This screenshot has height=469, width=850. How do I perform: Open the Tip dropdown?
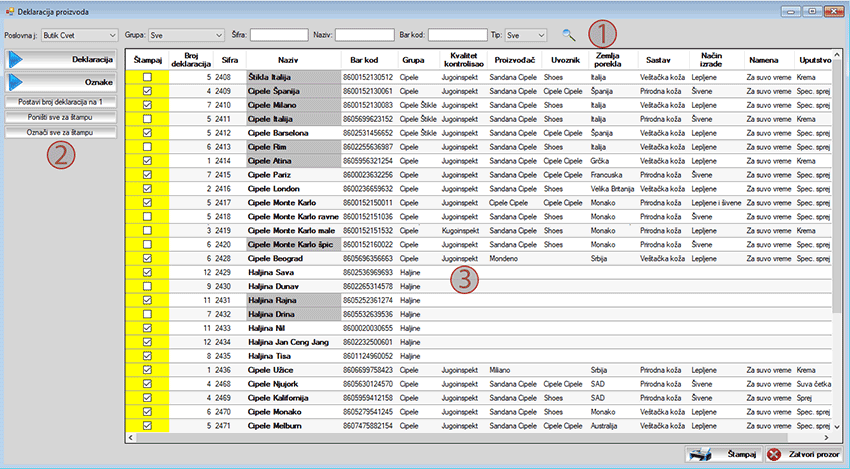(x=525, y=35)
